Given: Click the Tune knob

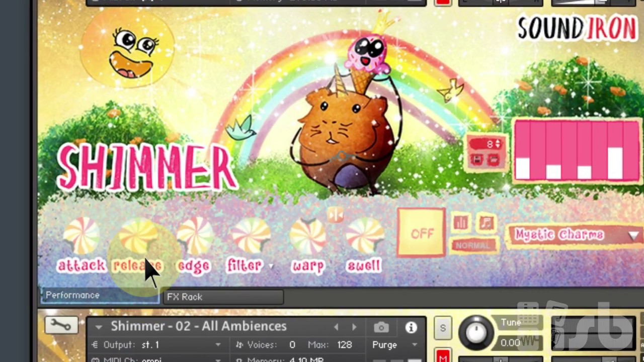Looking at the screenshot, I should [476, 332].
